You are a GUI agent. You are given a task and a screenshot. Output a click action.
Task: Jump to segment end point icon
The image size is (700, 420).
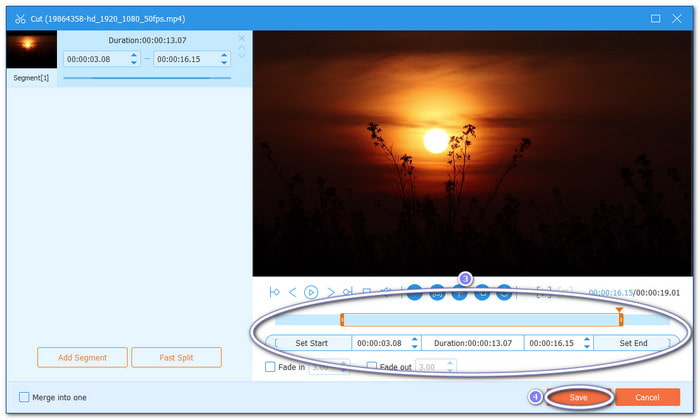point(348,292)
